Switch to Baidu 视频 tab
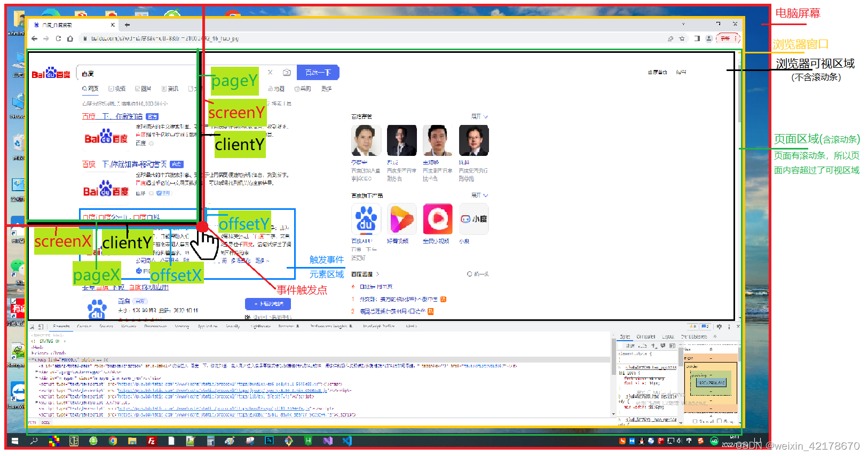The height and width of the screenshot is (456, 868). click(x=117, y=89)
